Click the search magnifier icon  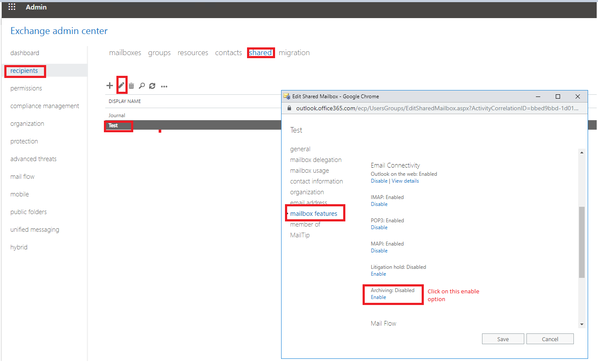[x=142, y=86]
